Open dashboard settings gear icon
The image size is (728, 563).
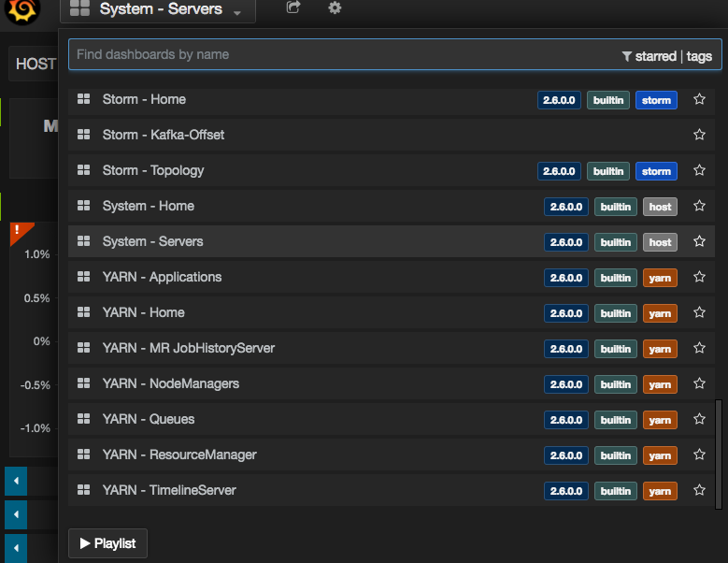(335, 7)
